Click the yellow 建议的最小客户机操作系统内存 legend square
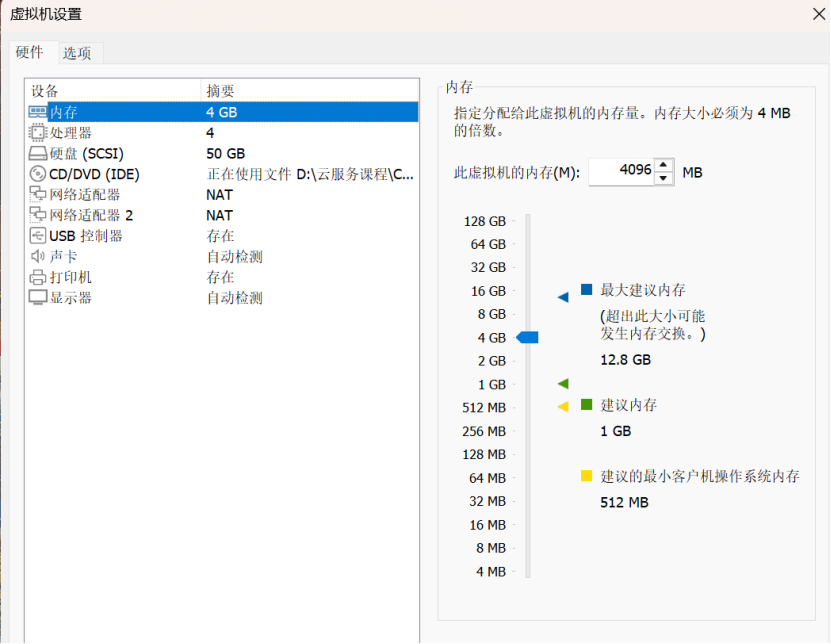Image resolution: width=831 pixels, height=644 pixels. (x=586, y=475)
